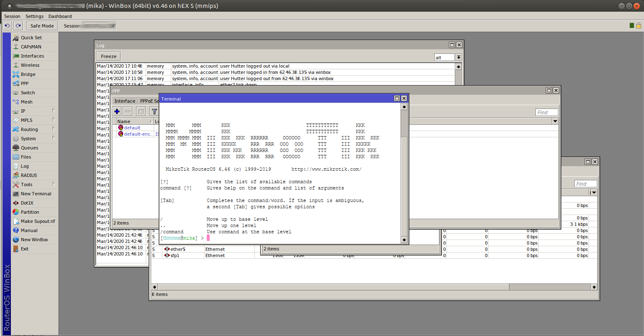The height and width of the screenshot is (336, 644).
Task: Switch to the Interface tab in PPP
Action: pyautogui.click(x=125, y=101)
